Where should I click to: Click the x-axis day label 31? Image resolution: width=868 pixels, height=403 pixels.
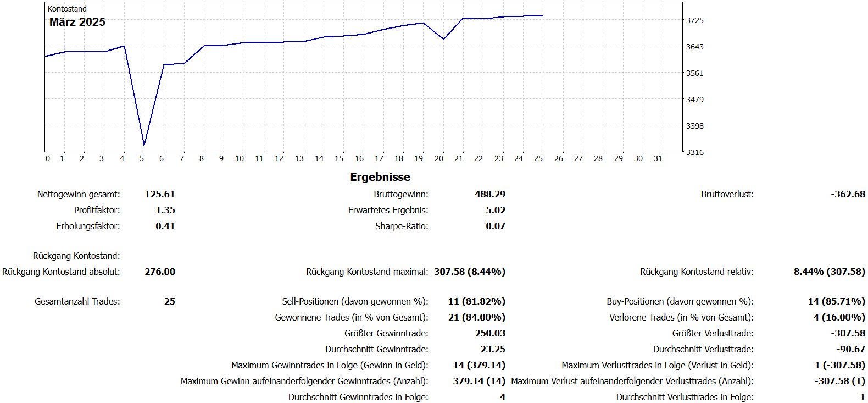(x=658, y=158)
